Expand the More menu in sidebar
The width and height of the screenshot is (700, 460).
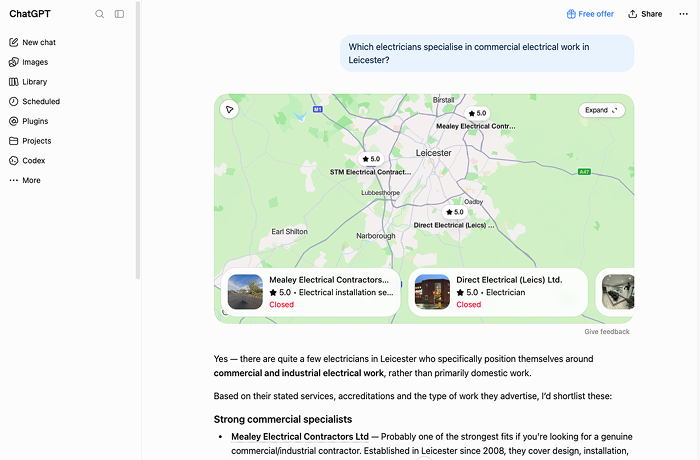pyautogui.click(x=25, y=180)
